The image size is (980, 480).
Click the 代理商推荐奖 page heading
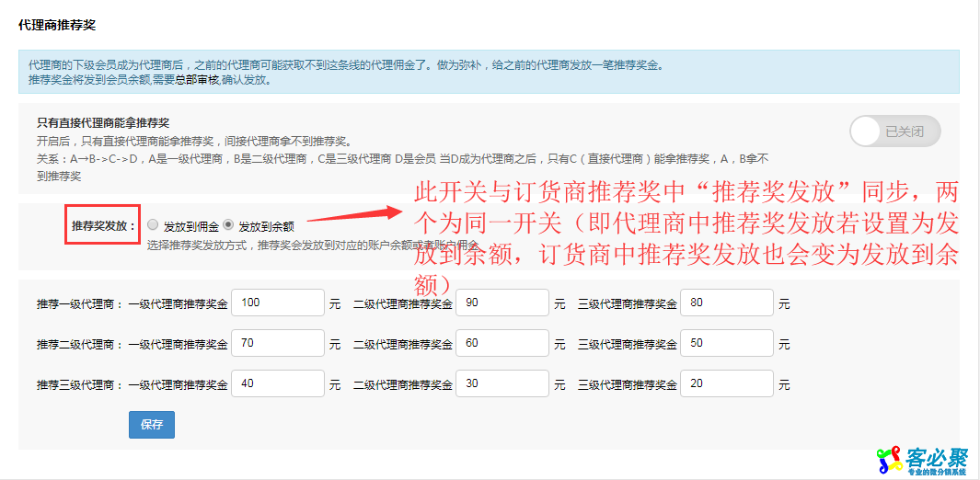[x=57, y=25]
